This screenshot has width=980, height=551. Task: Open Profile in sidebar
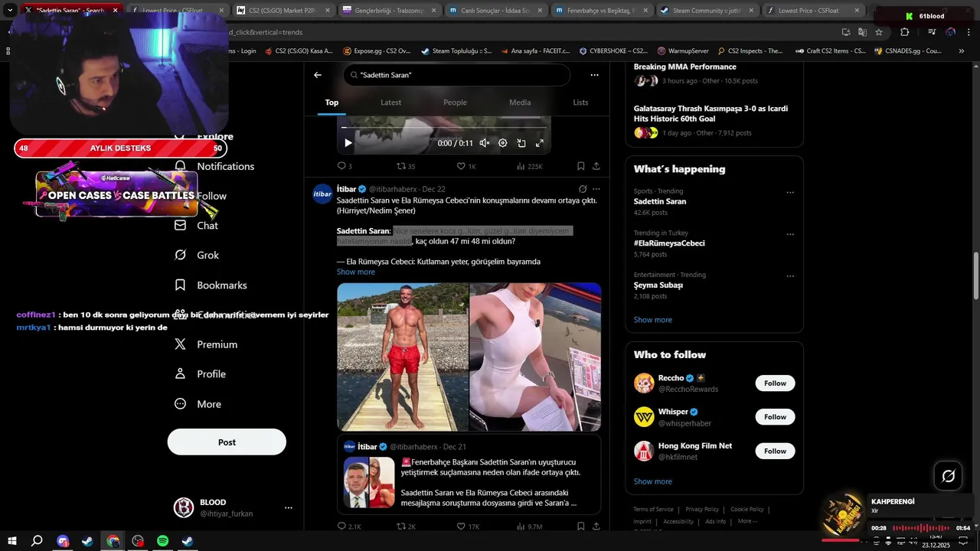[x=201, y=374]
